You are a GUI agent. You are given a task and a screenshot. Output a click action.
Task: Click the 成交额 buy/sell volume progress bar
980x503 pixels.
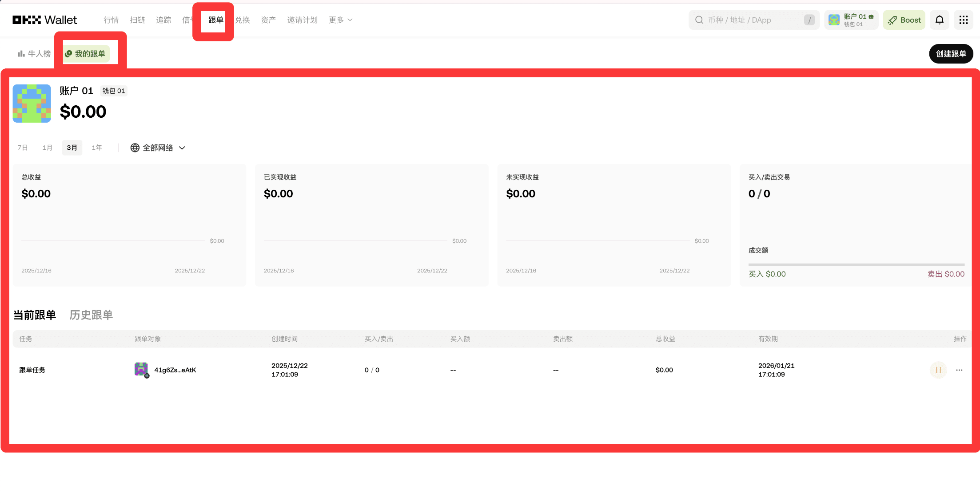tap(856, 264)
